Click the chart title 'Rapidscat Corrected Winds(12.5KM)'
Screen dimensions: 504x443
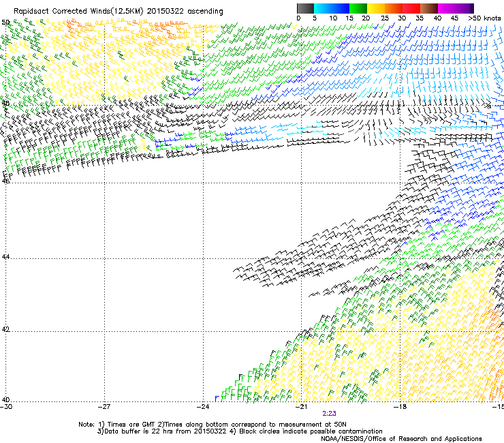point(78,12)
